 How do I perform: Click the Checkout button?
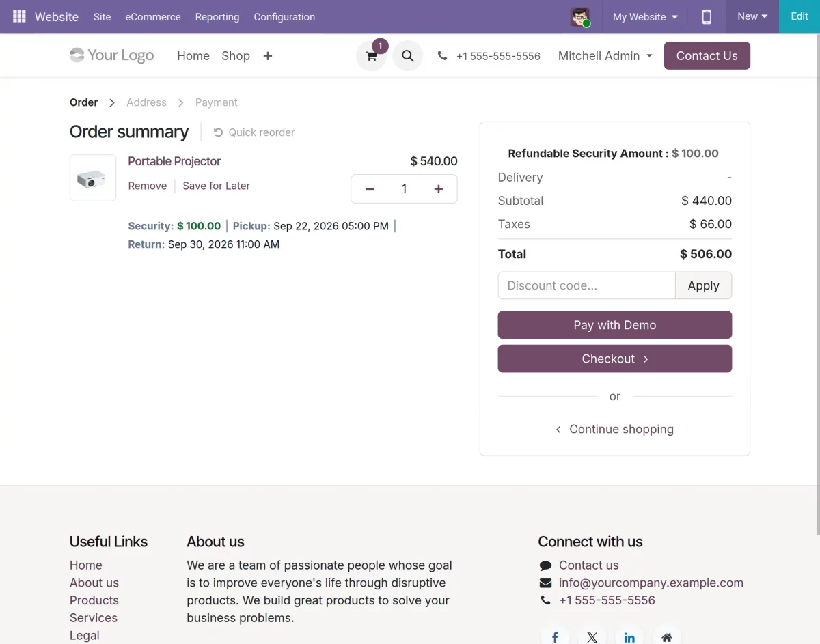615,359
